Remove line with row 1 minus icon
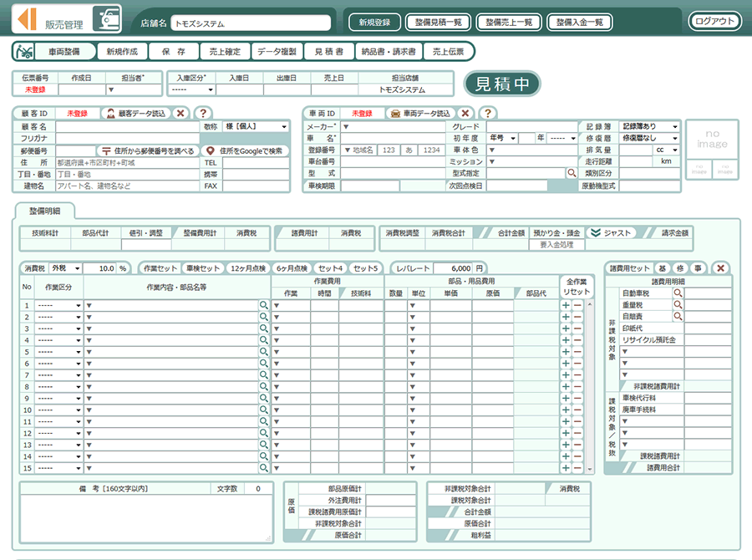Viewport: 752px width, 560px height. (577, 305)
